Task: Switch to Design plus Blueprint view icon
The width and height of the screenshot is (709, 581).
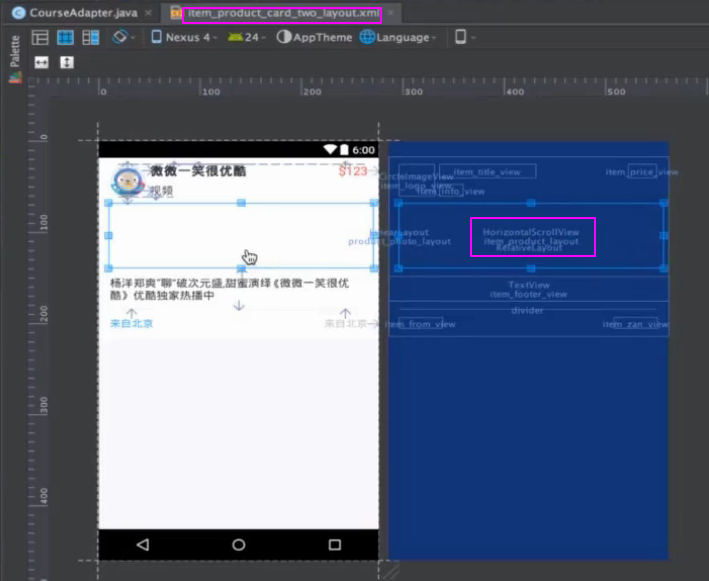Action: point(91,37)
